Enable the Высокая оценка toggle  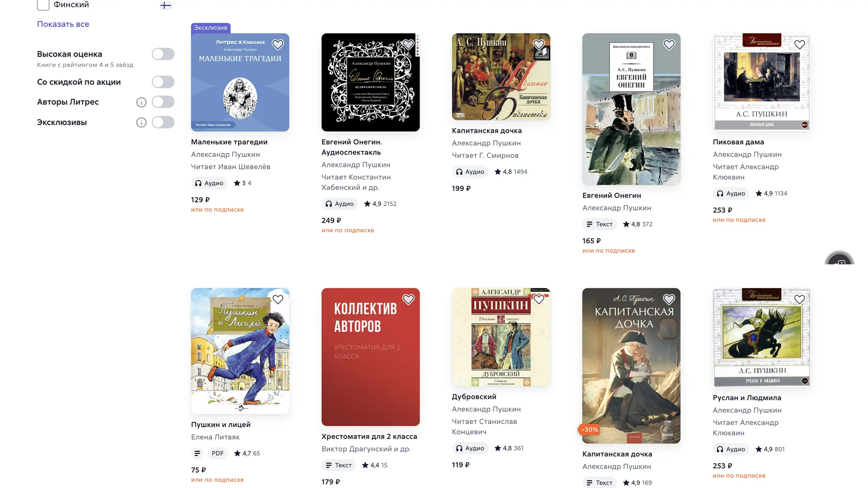click(x=163, y=54)
